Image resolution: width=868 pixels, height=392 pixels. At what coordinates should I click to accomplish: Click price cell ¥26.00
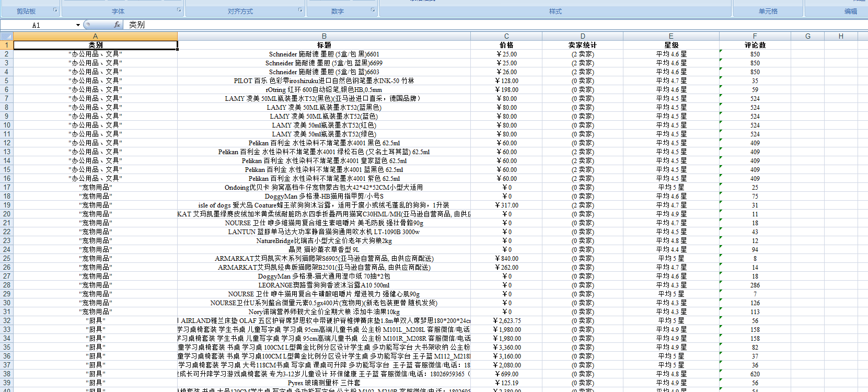(x=506, y=72)
